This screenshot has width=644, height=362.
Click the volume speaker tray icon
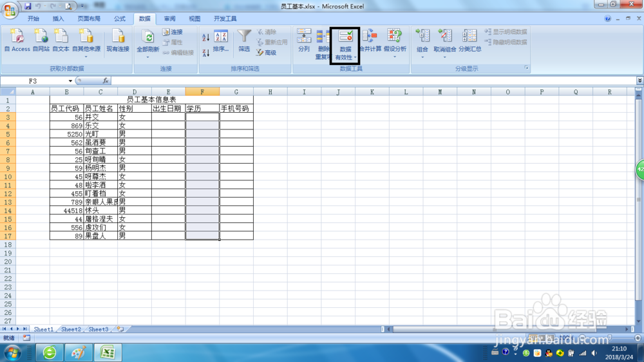[594, 353]
